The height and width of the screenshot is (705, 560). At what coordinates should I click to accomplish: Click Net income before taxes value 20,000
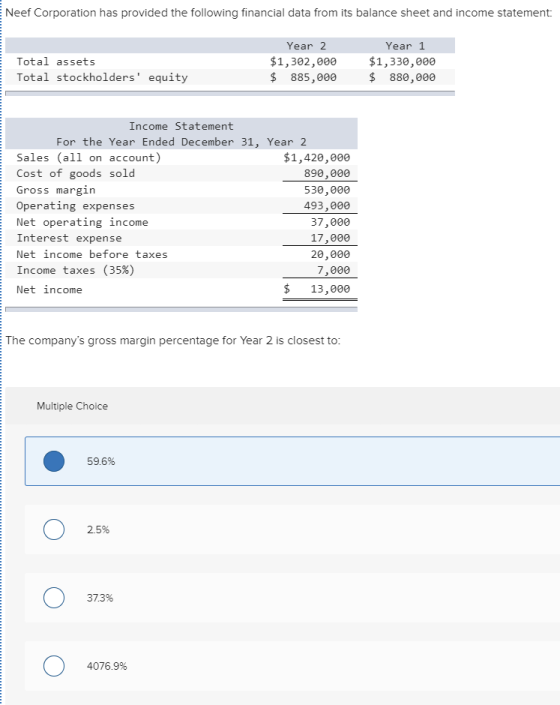click(330, 254)
